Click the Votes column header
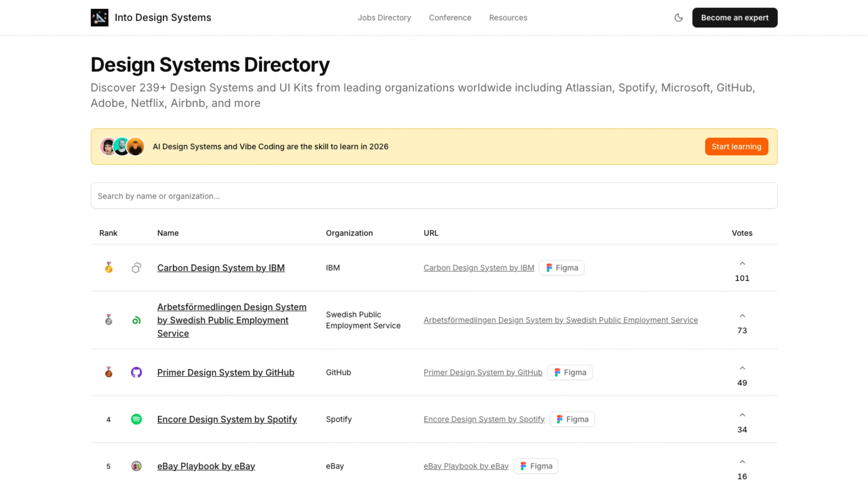Image resolution: width=868 pixels, height=484 pixels. [x=742, y=233]
